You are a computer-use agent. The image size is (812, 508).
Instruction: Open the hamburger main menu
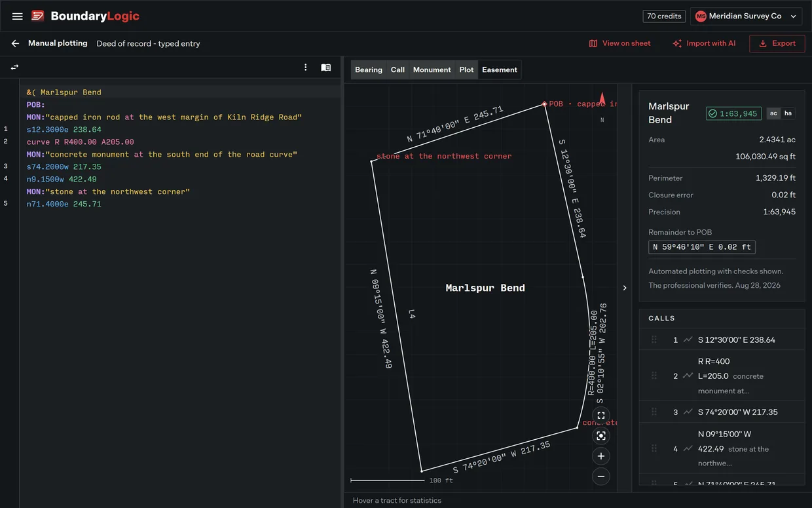tap(18, 16)
